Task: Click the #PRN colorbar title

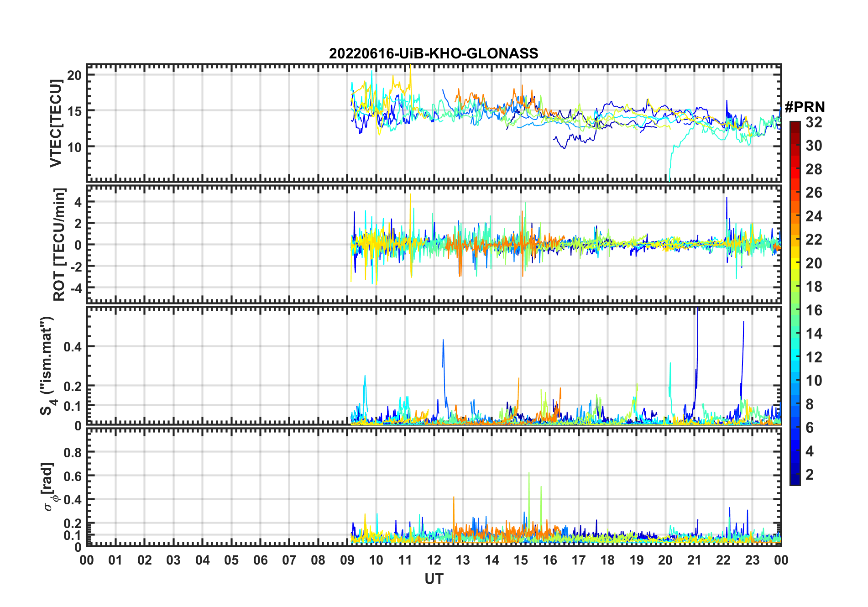Action: (805, 107)
